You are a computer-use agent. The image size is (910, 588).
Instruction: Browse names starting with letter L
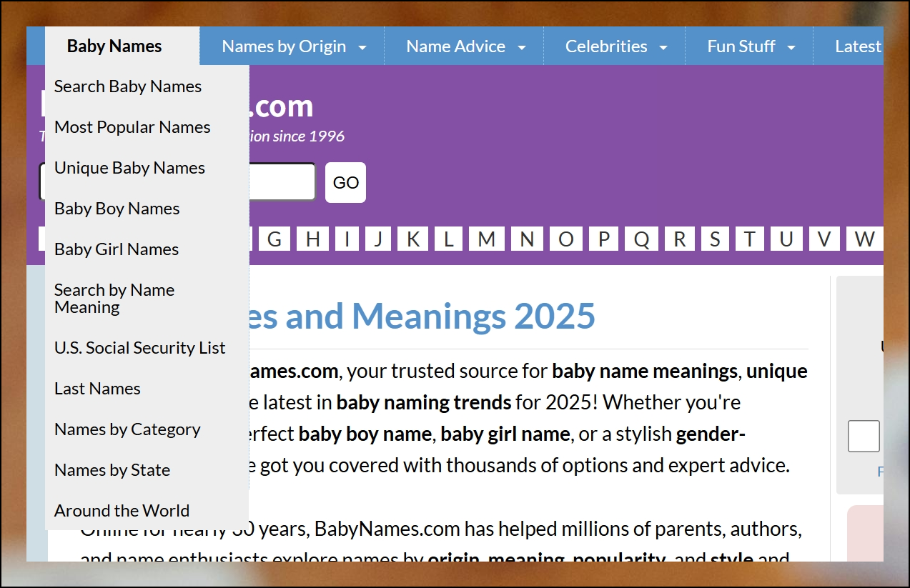(448, 239)
